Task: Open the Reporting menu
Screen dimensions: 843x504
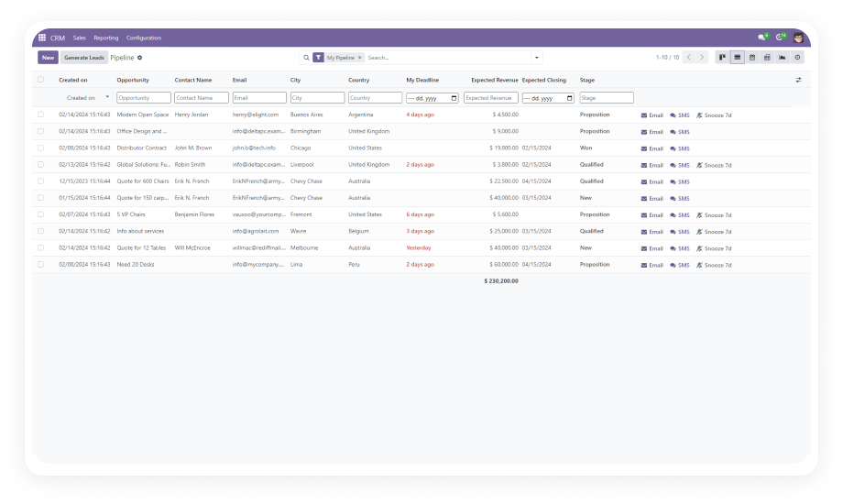Action: [x=106, y=38]
